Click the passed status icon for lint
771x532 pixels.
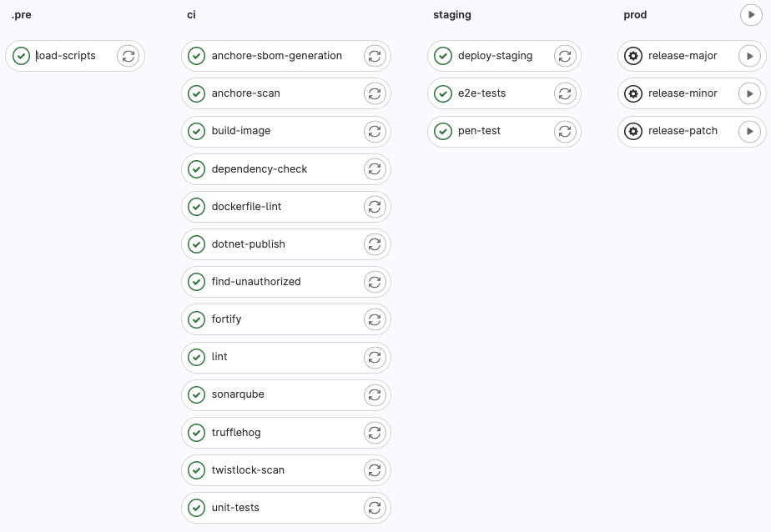[197, 357]
